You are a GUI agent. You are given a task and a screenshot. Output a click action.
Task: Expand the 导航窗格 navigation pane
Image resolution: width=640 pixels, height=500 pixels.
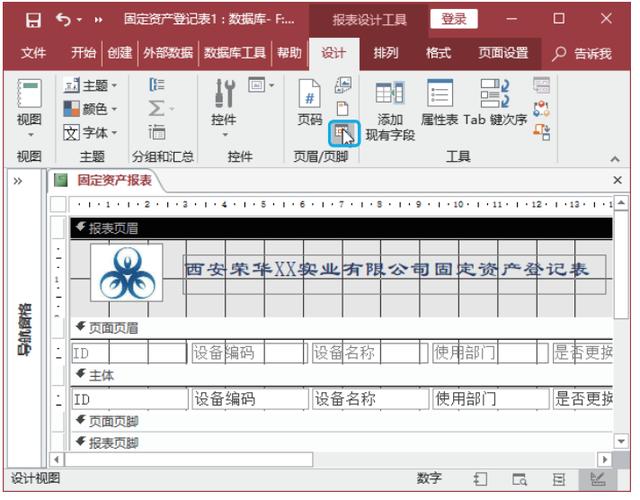(18, 181)
